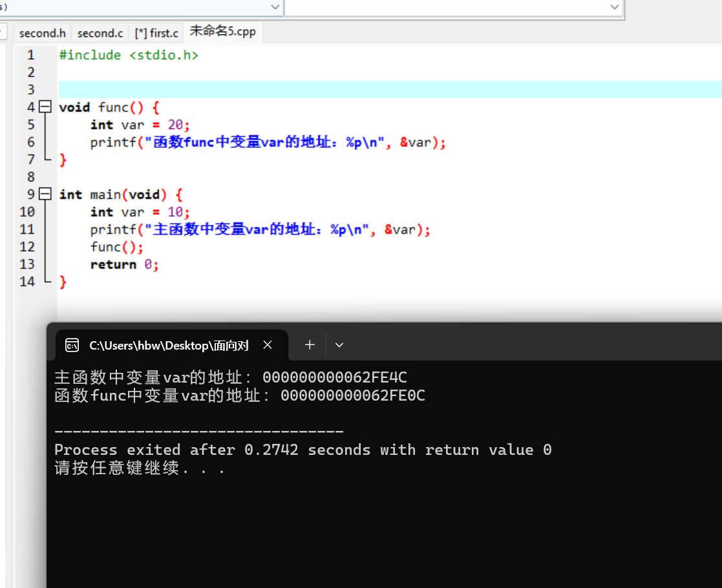Open the [*] first.c tab
The height and width of the screenshot is (588, 722).
point(156,33)
